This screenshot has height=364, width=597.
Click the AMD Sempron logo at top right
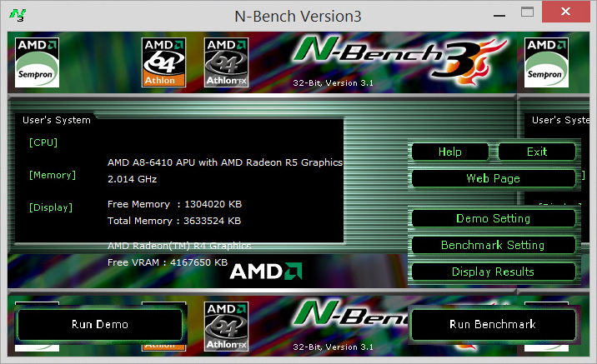pyautogui.click(x=546, y=62)
